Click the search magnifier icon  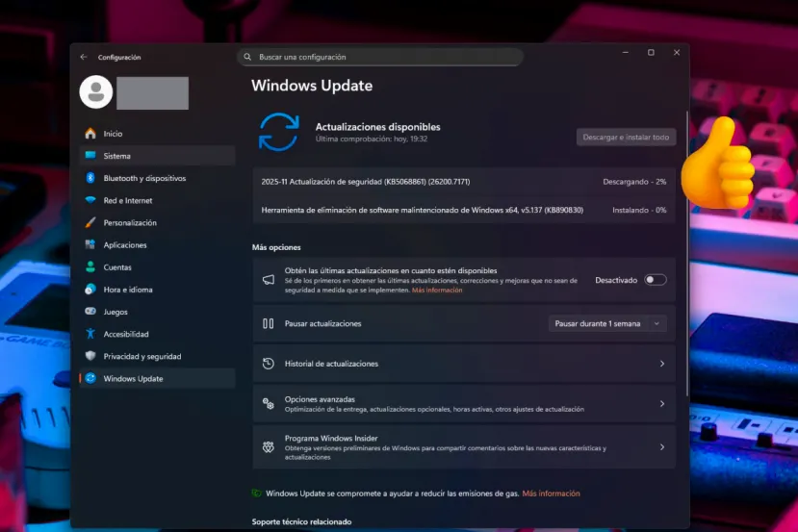pos(247,57)
